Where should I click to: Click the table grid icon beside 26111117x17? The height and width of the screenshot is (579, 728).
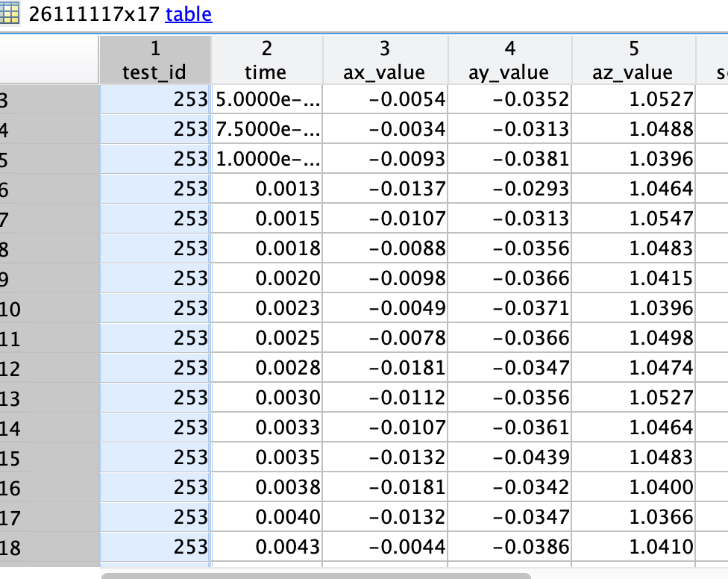(9, 13)
